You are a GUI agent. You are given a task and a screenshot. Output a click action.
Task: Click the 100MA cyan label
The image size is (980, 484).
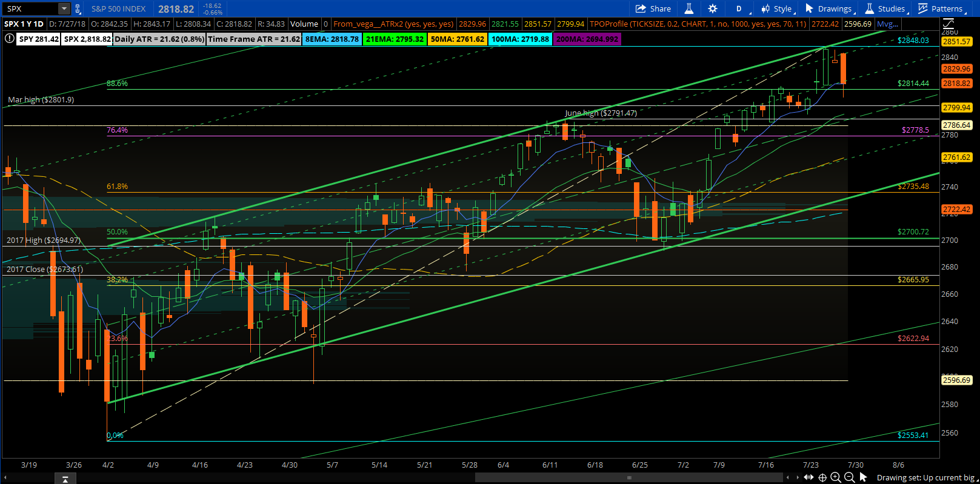click(520, 39)
